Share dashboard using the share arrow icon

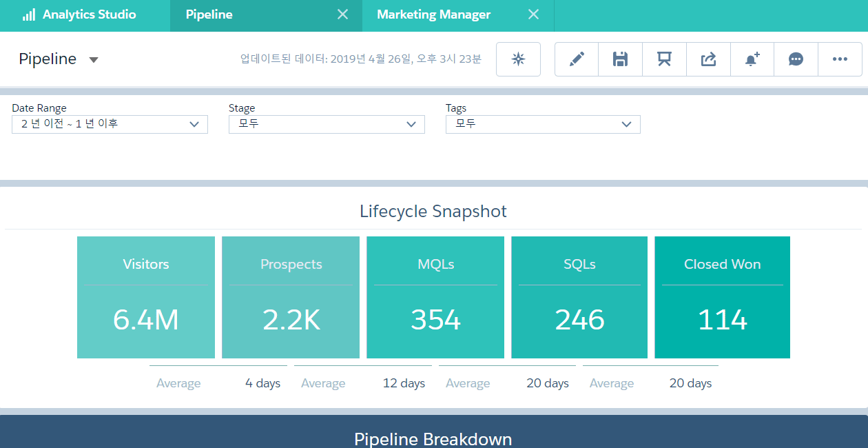tap(708, 59)
